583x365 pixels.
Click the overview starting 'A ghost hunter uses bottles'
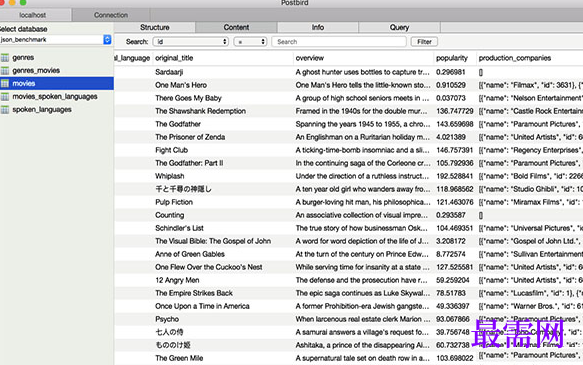[363, 72]
